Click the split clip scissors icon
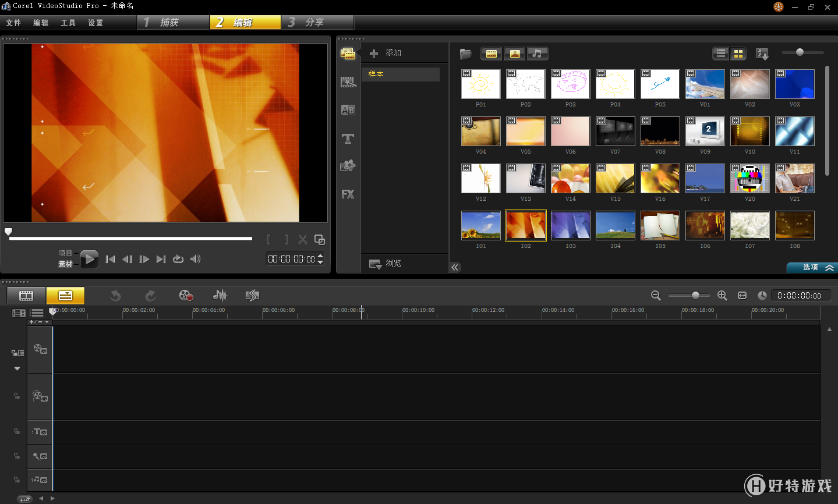 click(303, 240)
